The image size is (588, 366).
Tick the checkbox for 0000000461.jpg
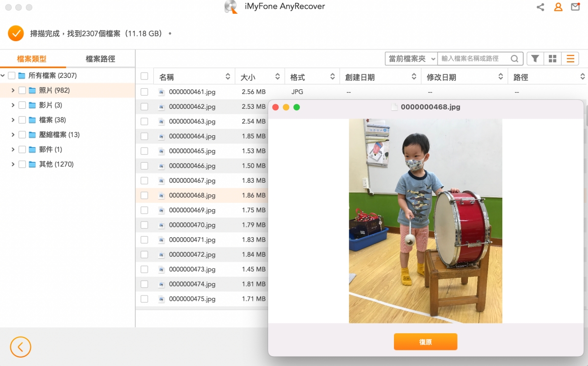[144, 92]
